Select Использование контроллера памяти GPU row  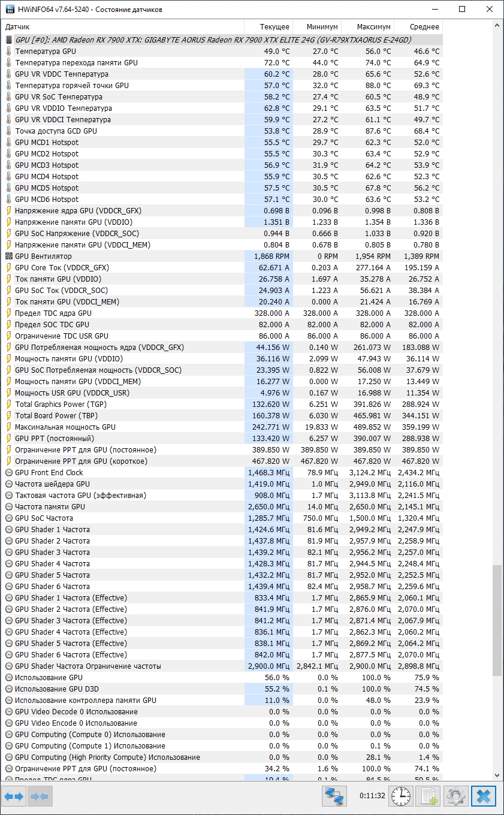tap(222, 701)
